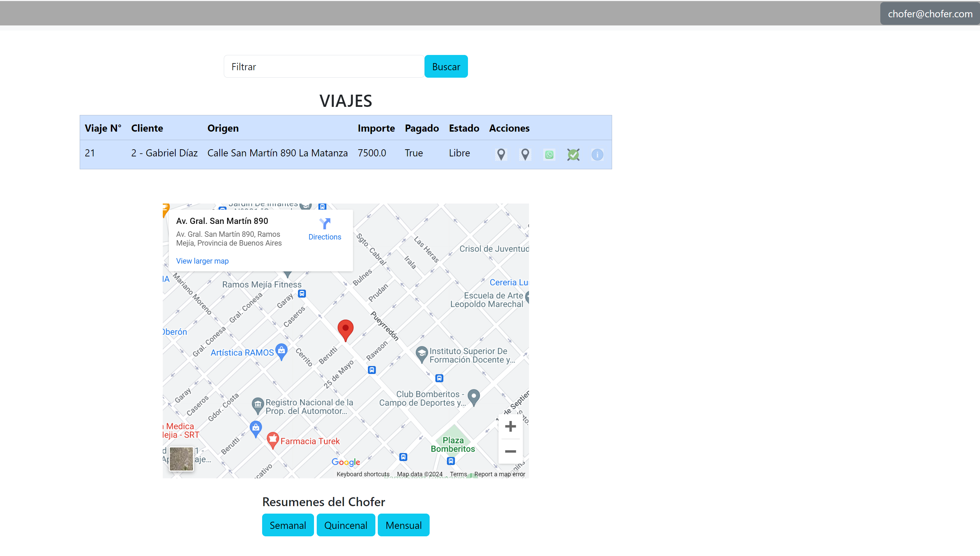Click the green checkmark trip action icon
980x556 pixels.
click(573, 154)
